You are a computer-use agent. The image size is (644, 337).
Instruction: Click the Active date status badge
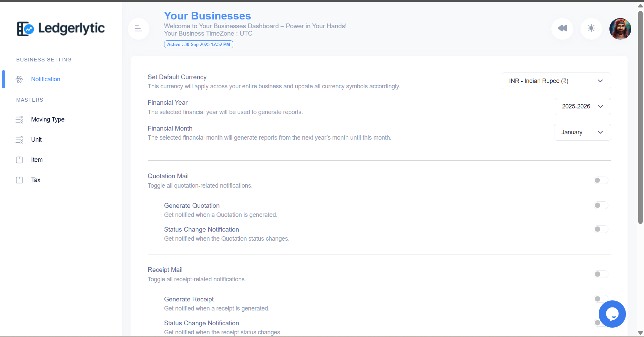[198, 44]
